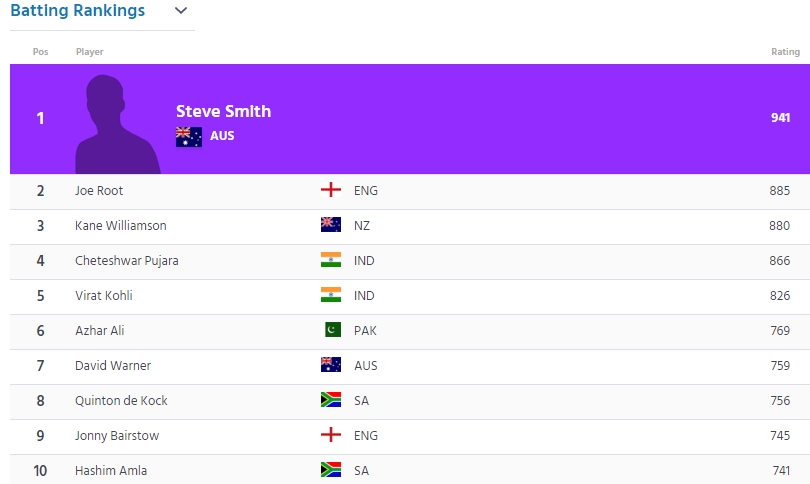Click India flag for Cheteshwar Pujara
Viewport: 810px width, 484px height.
[330, 260]
